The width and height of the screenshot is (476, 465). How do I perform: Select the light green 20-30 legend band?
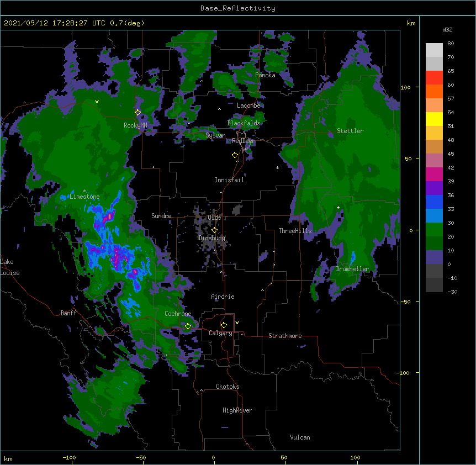pyautogui.click(x=434, y=230)
